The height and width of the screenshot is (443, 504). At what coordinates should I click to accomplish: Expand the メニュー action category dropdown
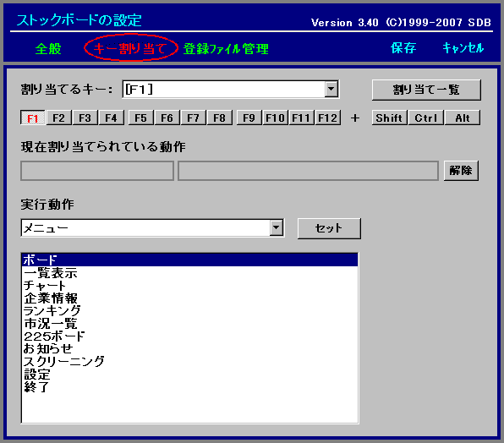(x=277, y=228)
